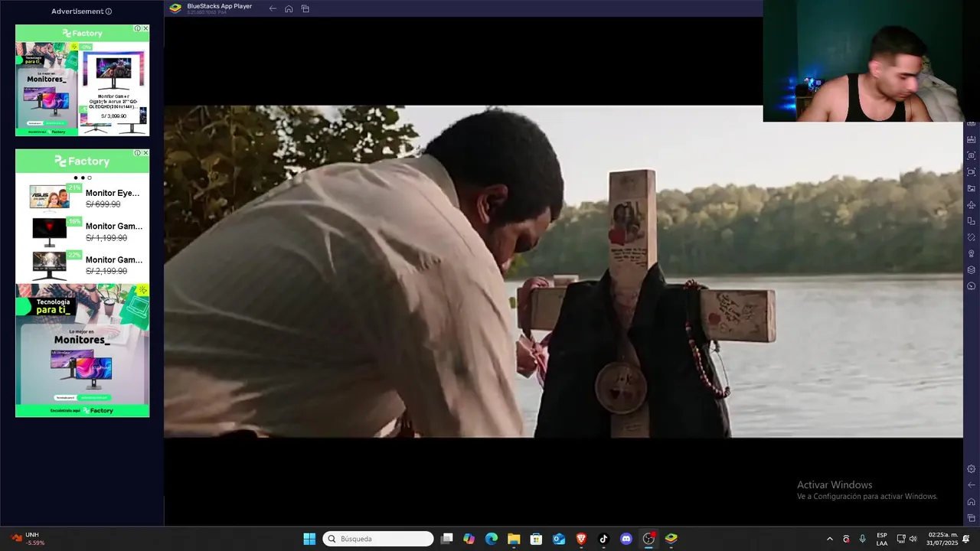Open Microsoft Store from taskbar
Screen dimensions: 980x551
click(x=536, y=539)
